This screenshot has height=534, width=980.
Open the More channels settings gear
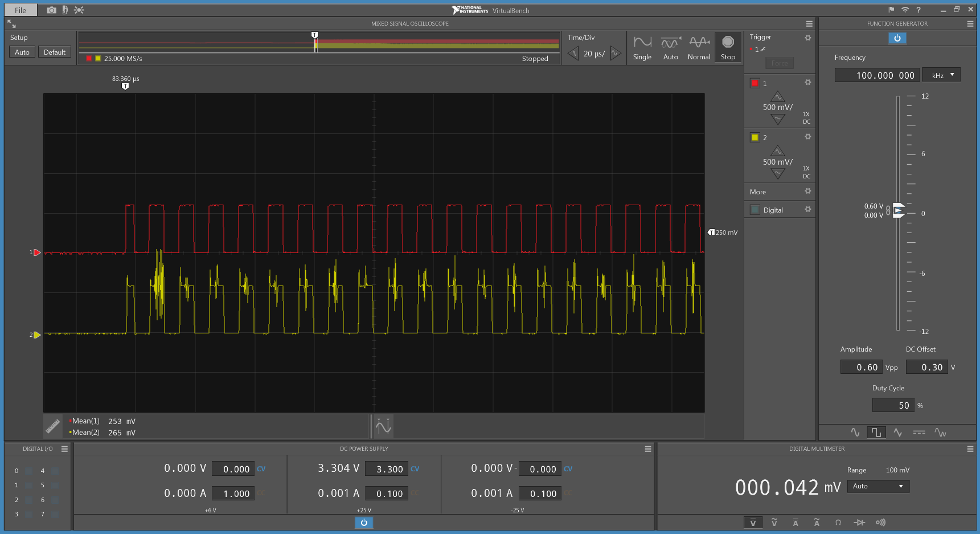click(807, 191)
